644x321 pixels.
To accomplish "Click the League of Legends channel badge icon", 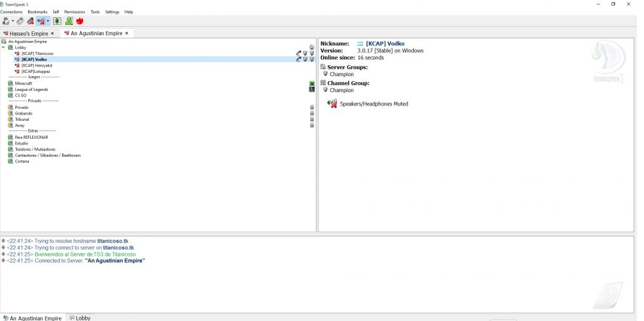I will point(311,90).
